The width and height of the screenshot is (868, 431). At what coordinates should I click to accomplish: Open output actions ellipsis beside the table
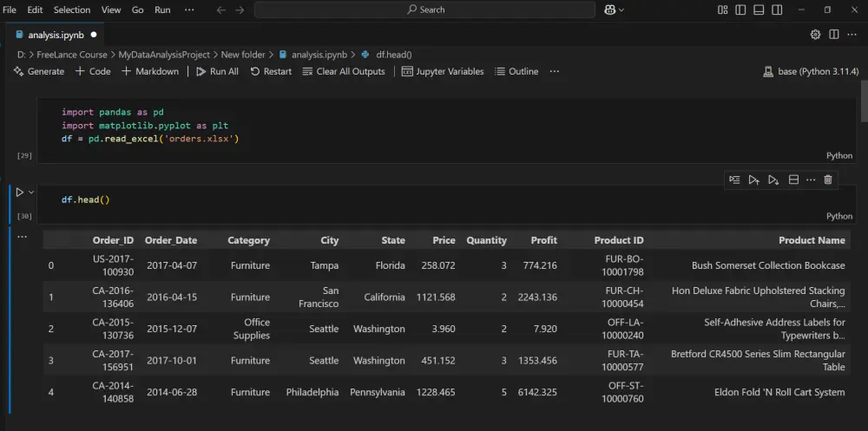pyautogui.click(x=23, y=236)
